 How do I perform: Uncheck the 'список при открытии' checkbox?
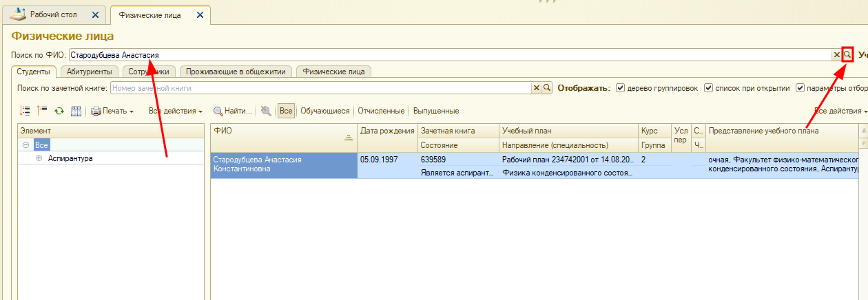pyautogui.click(x=708, y=88)
